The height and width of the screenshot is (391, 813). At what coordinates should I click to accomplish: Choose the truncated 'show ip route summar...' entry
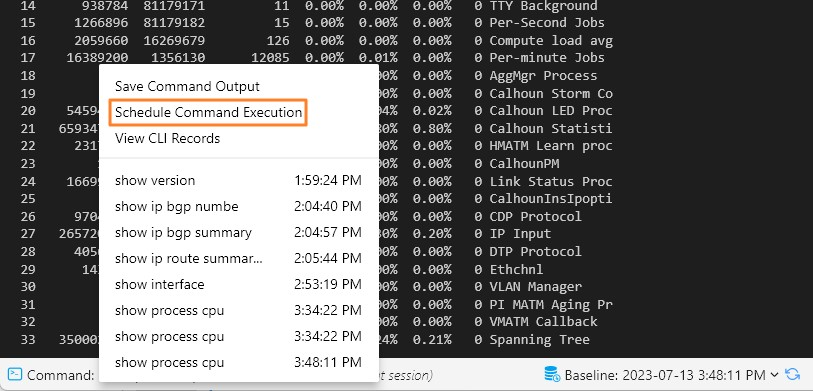click(x=239, y=258)
